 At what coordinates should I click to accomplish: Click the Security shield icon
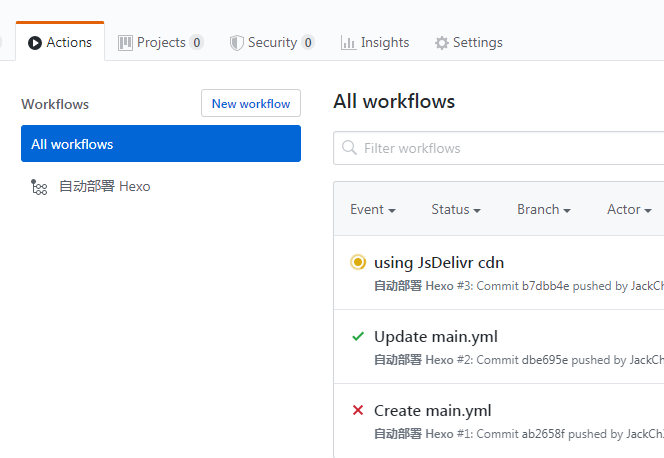point(236,43)
